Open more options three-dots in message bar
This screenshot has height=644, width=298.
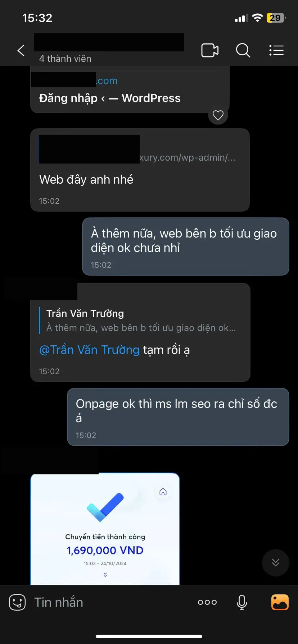pyautogui.click(x=207, y=602)
